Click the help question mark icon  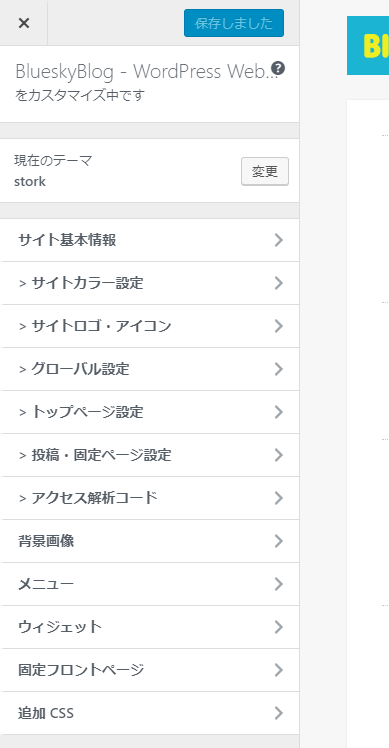click(x=278, y=68)
